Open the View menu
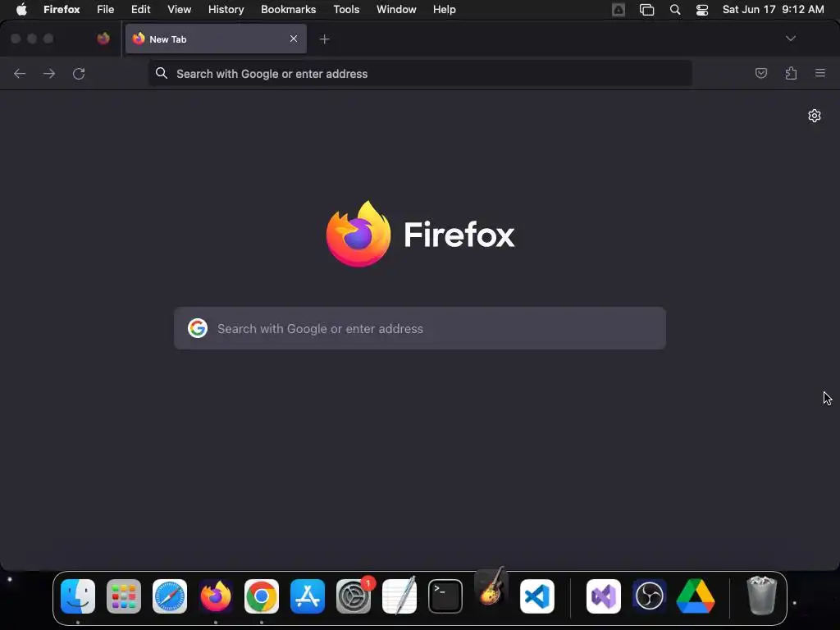Screen dimensions: 840x630 point(179,10)
